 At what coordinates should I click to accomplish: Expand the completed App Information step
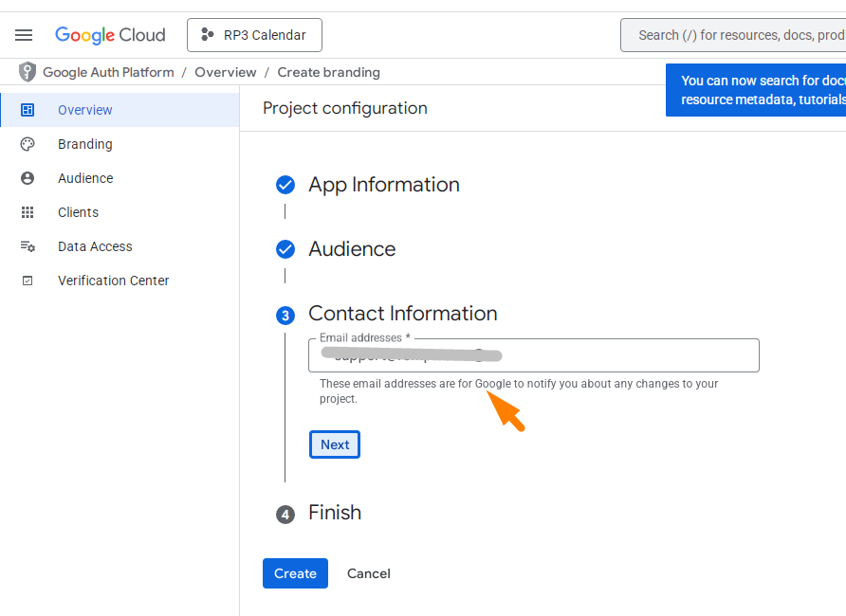[x=383, y=185]
